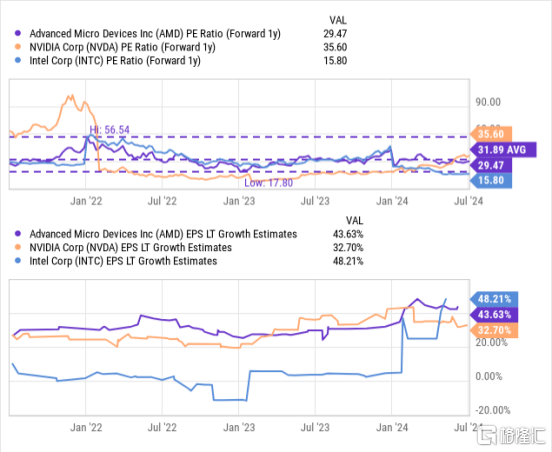Click "Jul '22" on the EPS Growth chart axis
The image size is (552, 452).
coord(162,427)
